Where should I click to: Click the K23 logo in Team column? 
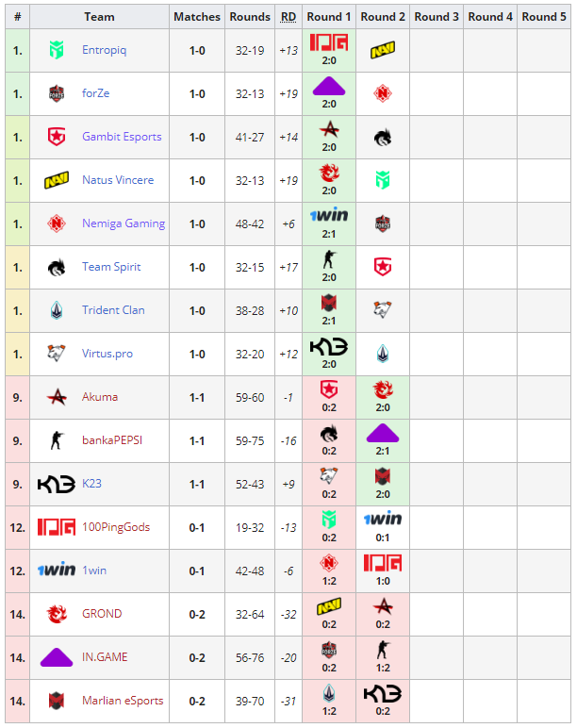(57, 484)
